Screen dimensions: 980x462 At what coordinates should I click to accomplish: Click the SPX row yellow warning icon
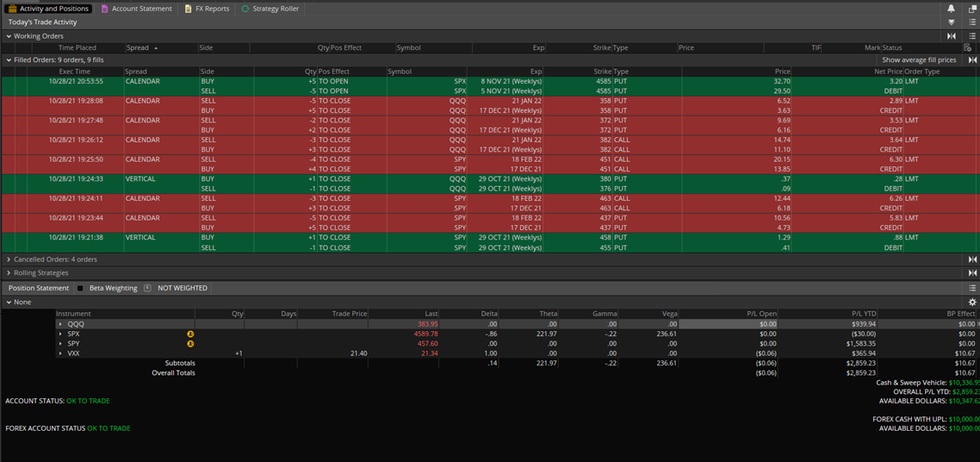[190, 334]
